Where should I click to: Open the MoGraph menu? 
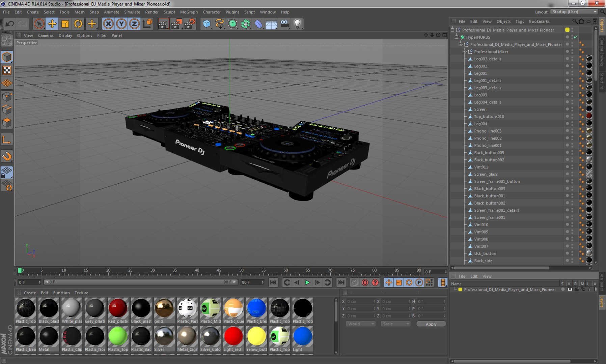tap(189, 12)
